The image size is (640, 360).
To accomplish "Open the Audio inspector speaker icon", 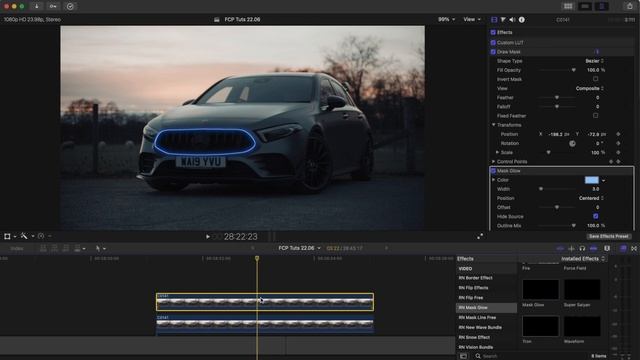I will click(512, 19).
